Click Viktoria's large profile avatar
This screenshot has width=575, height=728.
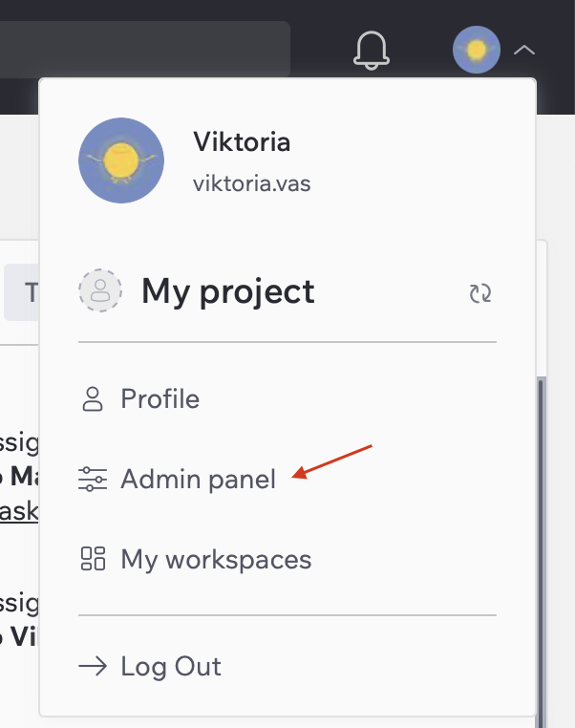pos(121,161)
